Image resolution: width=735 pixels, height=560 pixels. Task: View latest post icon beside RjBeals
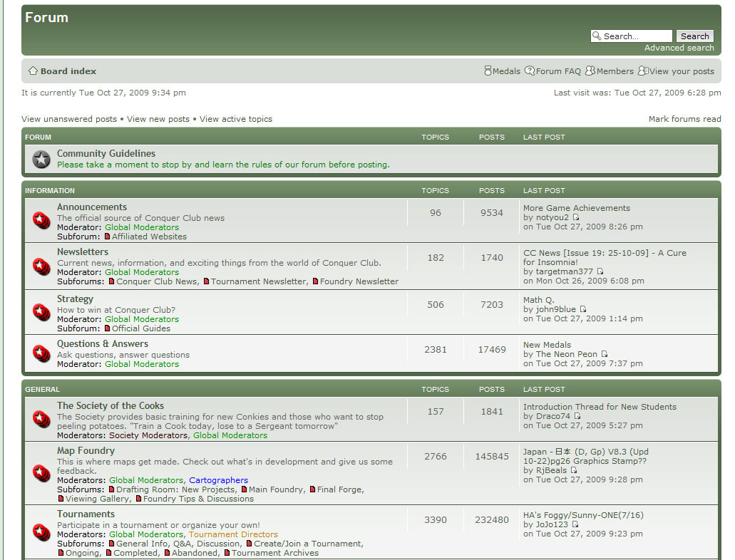574,470
